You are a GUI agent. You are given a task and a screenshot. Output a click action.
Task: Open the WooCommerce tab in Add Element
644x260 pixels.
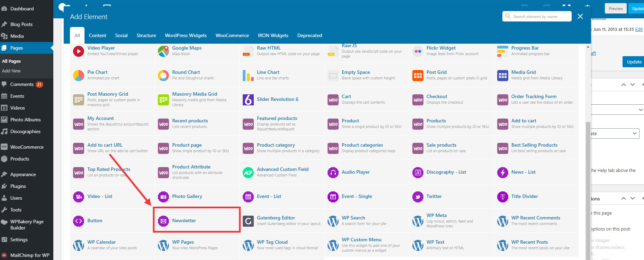tap(232, 35)
